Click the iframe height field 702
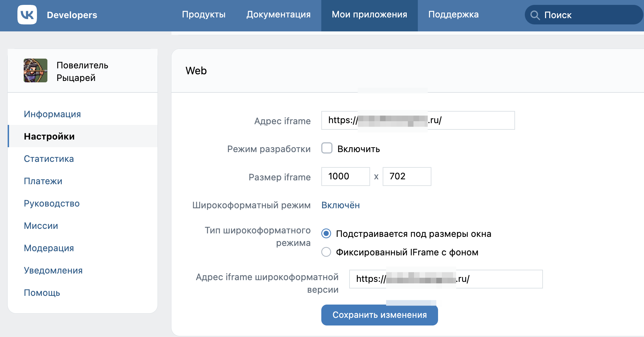 [407, 177]
